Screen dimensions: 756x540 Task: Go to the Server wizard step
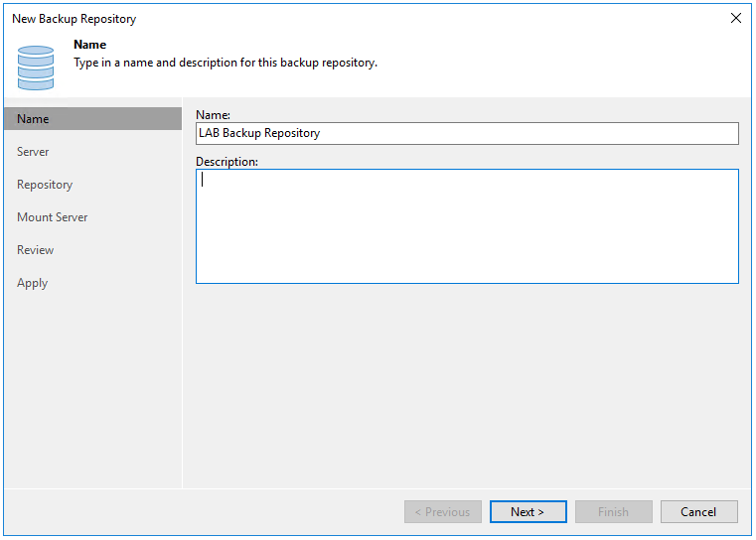(x=33, y=152)
